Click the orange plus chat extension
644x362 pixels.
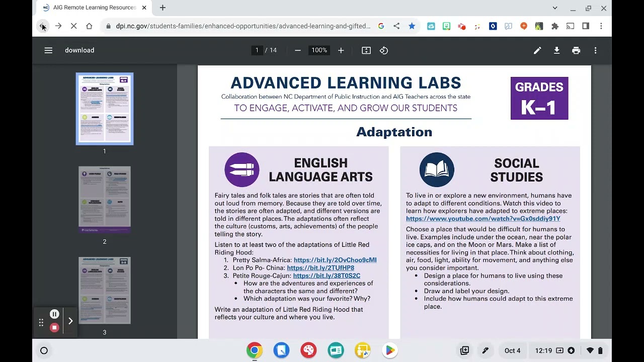click(524, 26)
